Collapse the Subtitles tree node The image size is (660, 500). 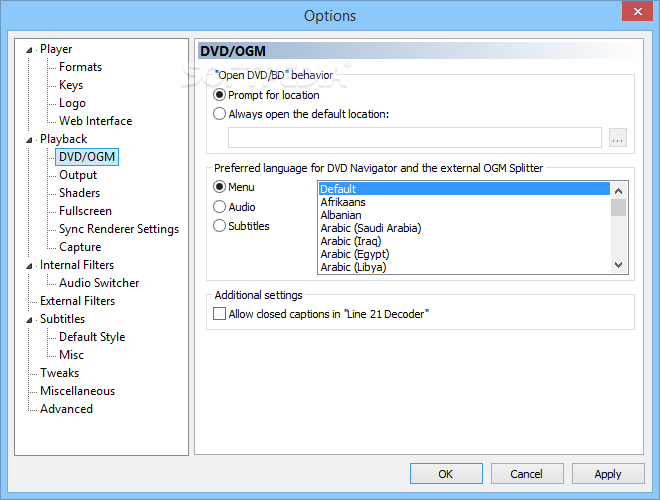pyautogui.click(x=29, y=320)
